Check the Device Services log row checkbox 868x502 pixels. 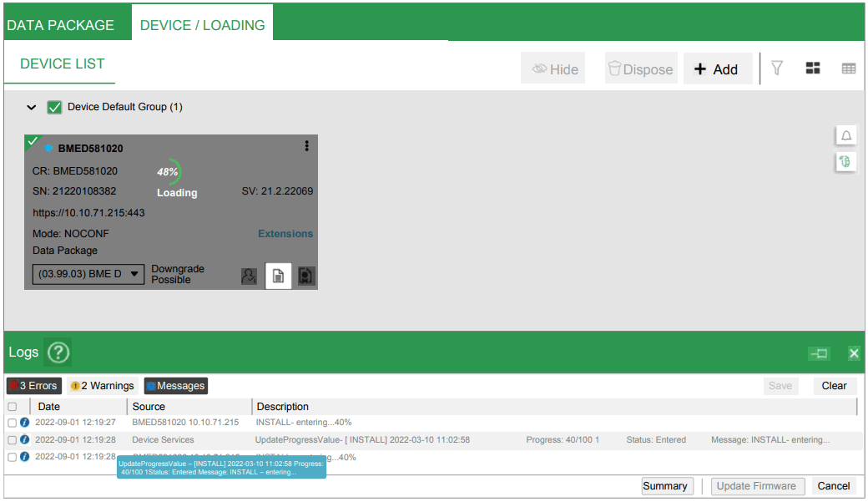[x=13, y=440]
